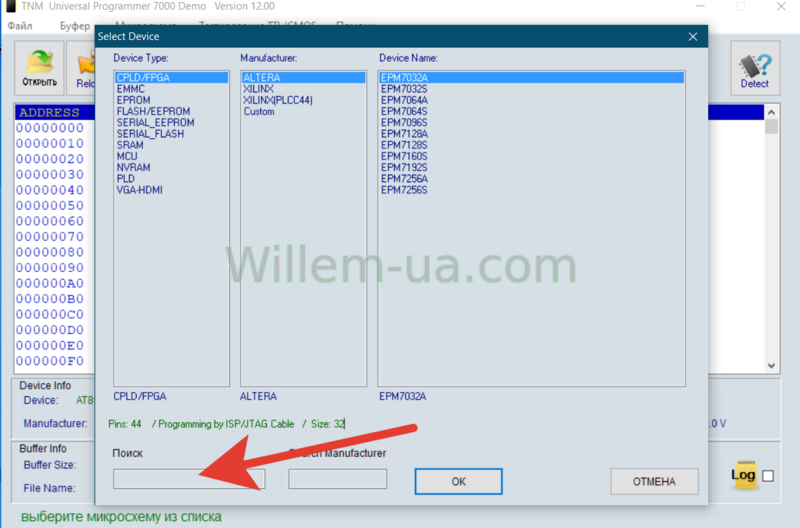This screenshot has height=528, width=800.
Task: Click the Search Manufacturer input field
Action: (337, 479)
